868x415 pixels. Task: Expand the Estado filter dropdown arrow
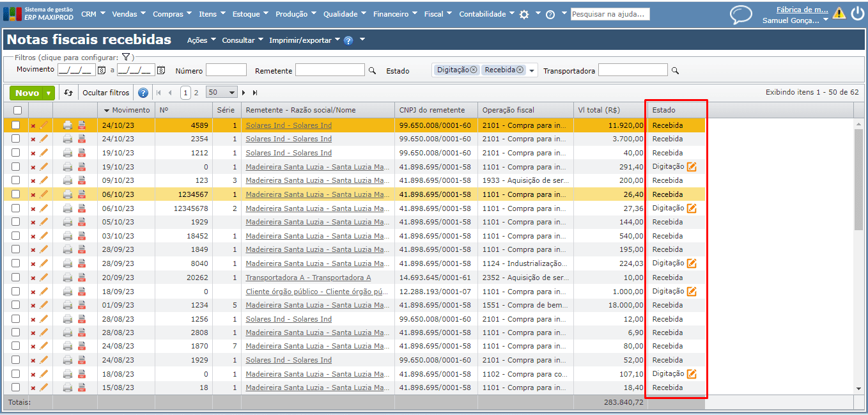click(532, 70)
